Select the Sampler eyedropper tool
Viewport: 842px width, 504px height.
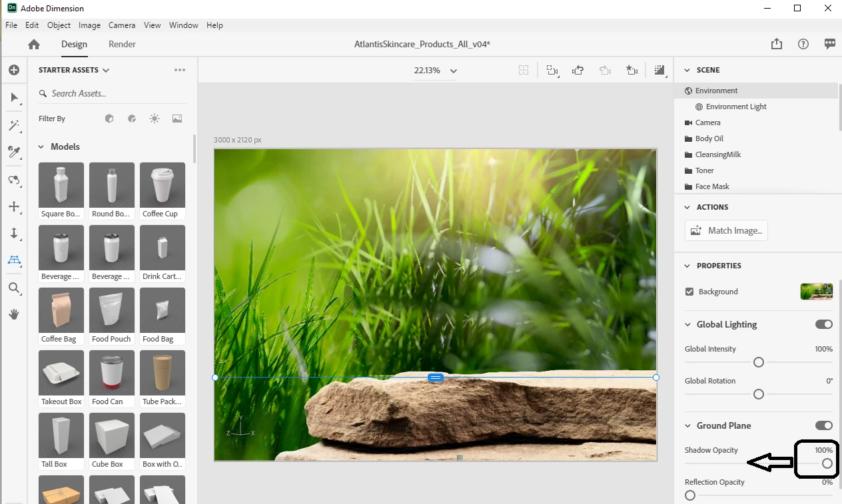pyautogui.click(x=14, y=152)
